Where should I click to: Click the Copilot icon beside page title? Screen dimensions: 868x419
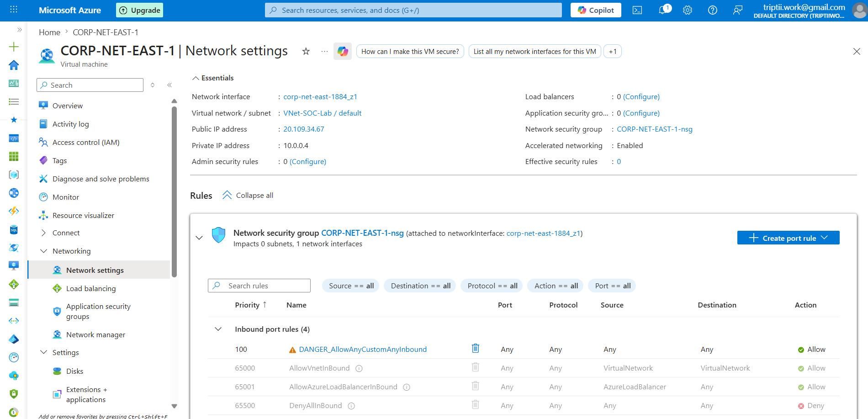(343, 51)
